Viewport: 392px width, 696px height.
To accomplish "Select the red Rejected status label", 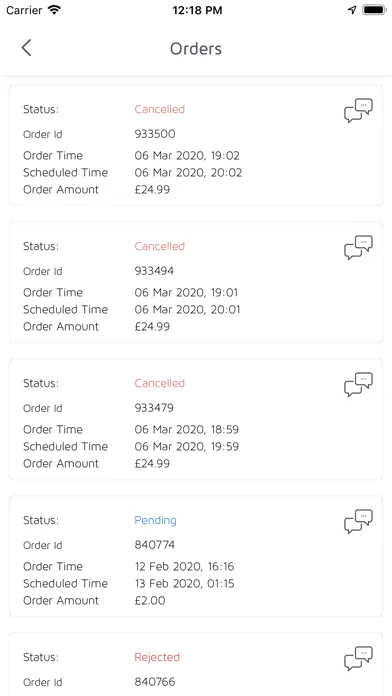I will 157,657.
